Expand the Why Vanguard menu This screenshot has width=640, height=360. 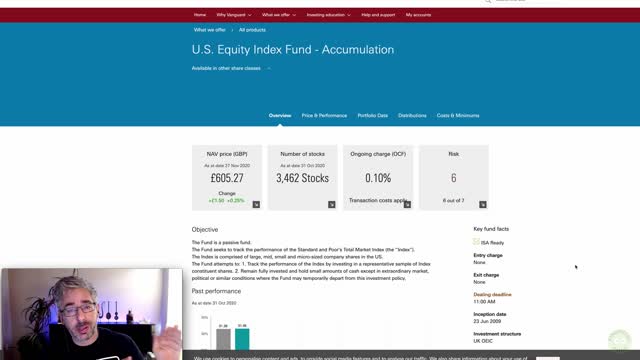(234, 15)
